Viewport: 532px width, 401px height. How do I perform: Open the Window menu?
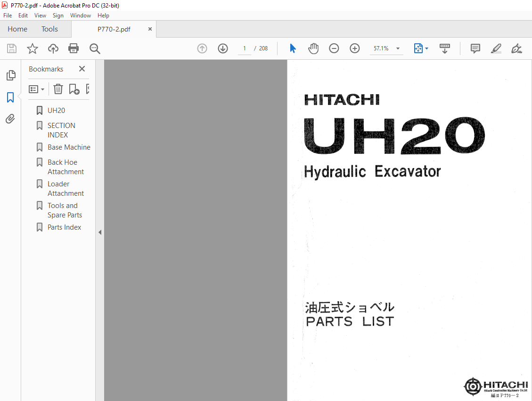click(x=81, y=15)
